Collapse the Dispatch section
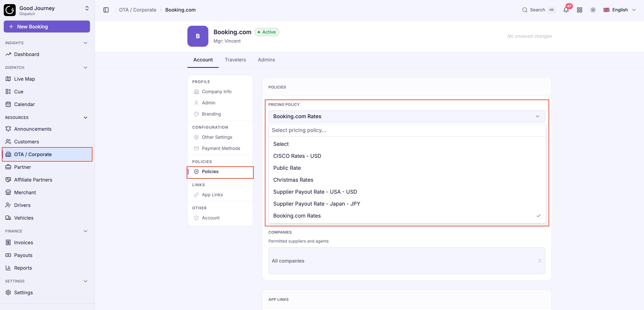Screen dimensions: 644x310 (x=85, y=68)
